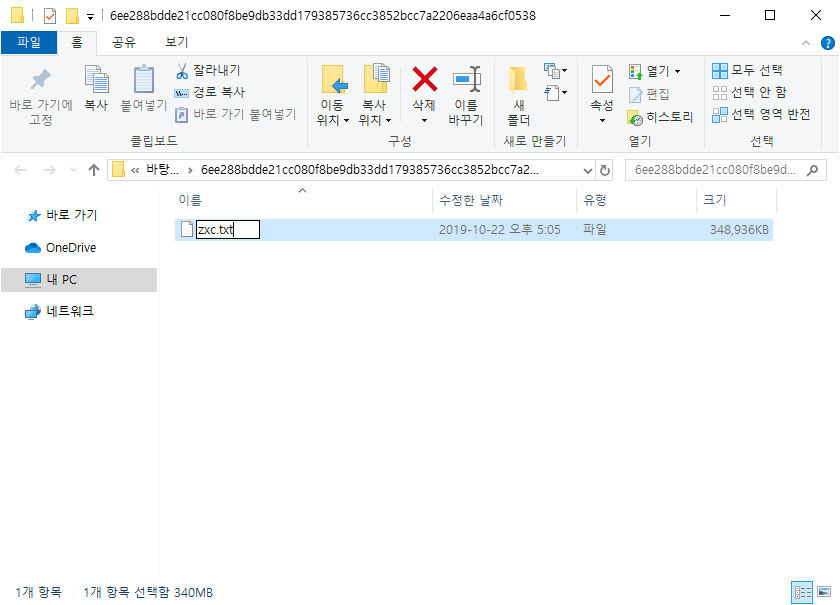The height and width of the screenshot is (605, 840).
Task: Open Customize Quick Access Toolbar dropdown
Action: pos(91,17)
